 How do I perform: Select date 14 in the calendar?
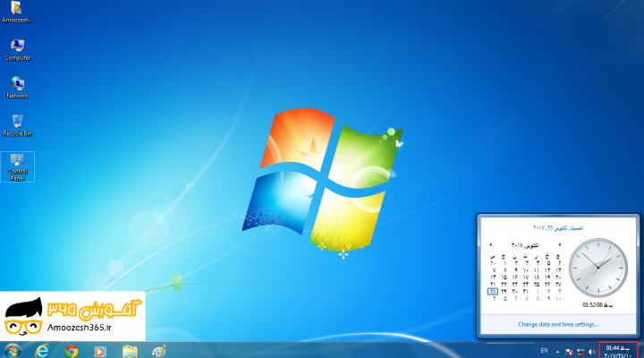pos(493,277)
